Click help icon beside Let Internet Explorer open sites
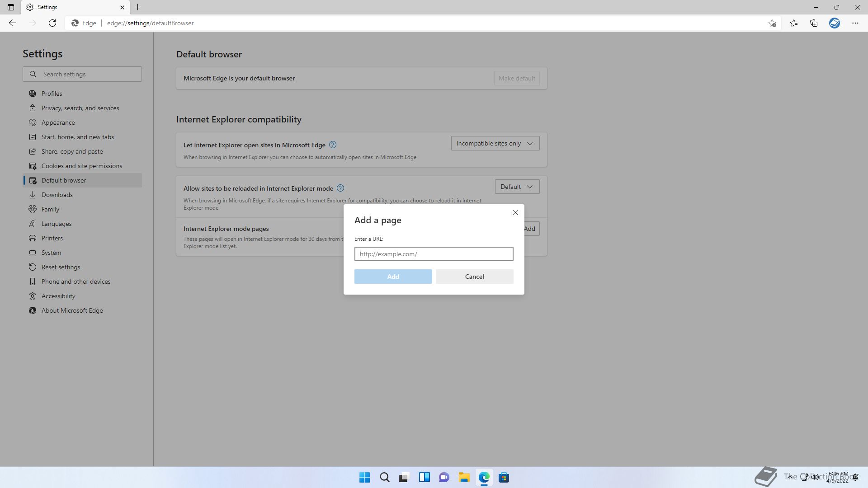Screen dimensions: 868x488 [x=333, y=145]
